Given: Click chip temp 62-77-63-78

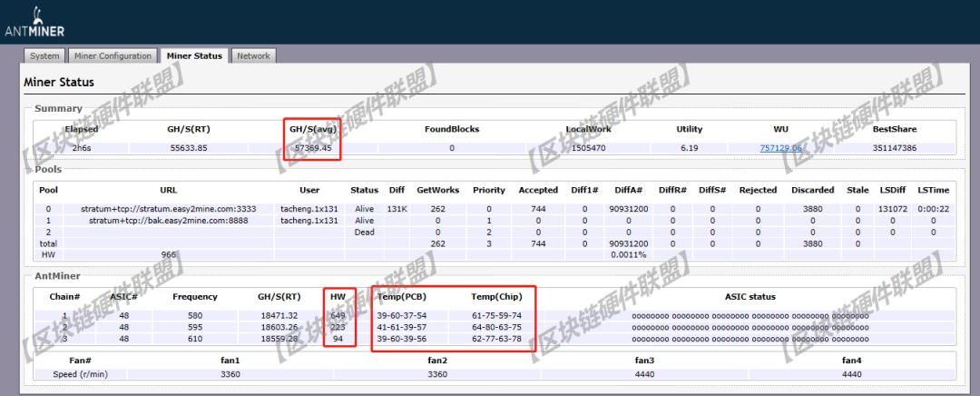Looking at the screenshot, I should click(x=496, y=339).
